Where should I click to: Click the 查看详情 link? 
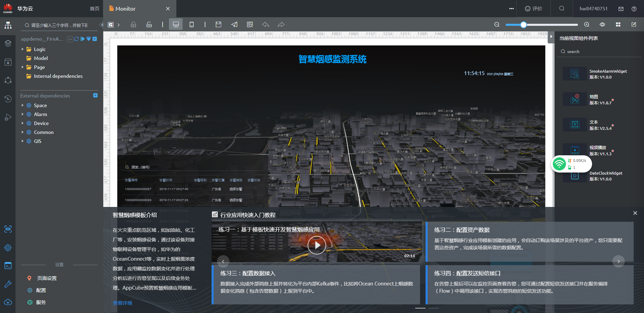[122, 303]
